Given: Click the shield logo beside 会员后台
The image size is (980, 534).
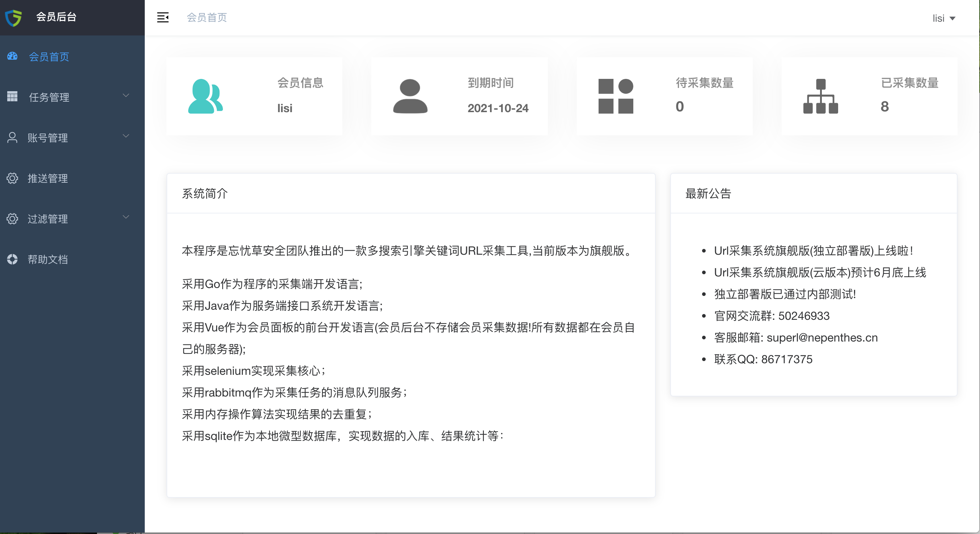Looking at the screenshot, I should pyautogui.click(x=14, y=17).
